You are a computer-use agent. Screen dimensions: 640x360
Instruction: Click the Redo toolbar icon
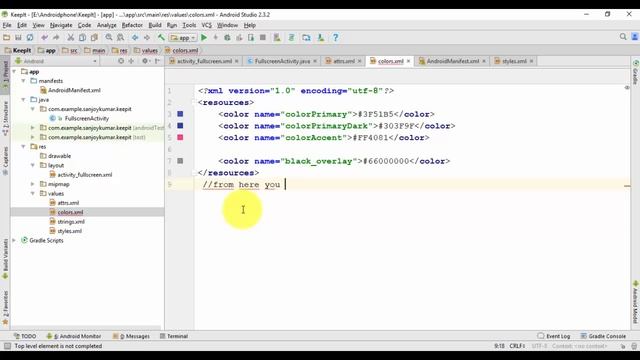(x=56, y=38)
